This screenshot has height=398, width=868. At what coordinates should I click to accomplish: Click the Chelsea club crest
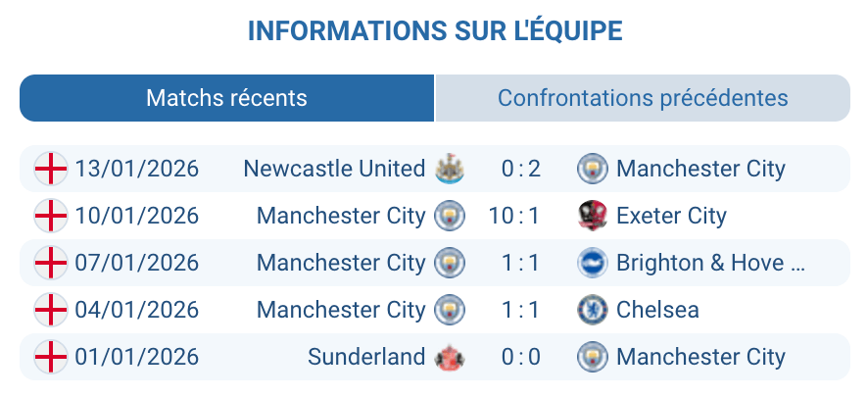click(x=593, y=310)
